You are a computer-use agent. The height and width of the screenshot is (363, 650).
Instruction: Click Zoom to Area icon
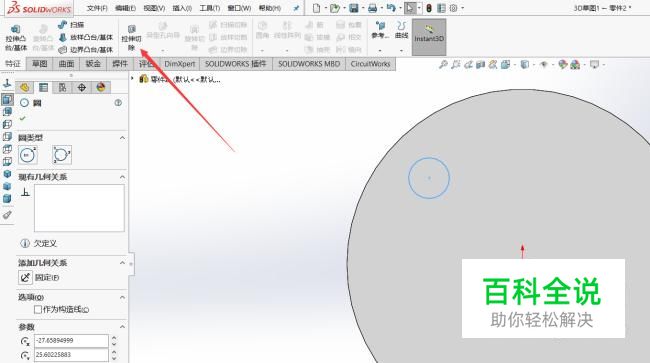click(456, 65)
